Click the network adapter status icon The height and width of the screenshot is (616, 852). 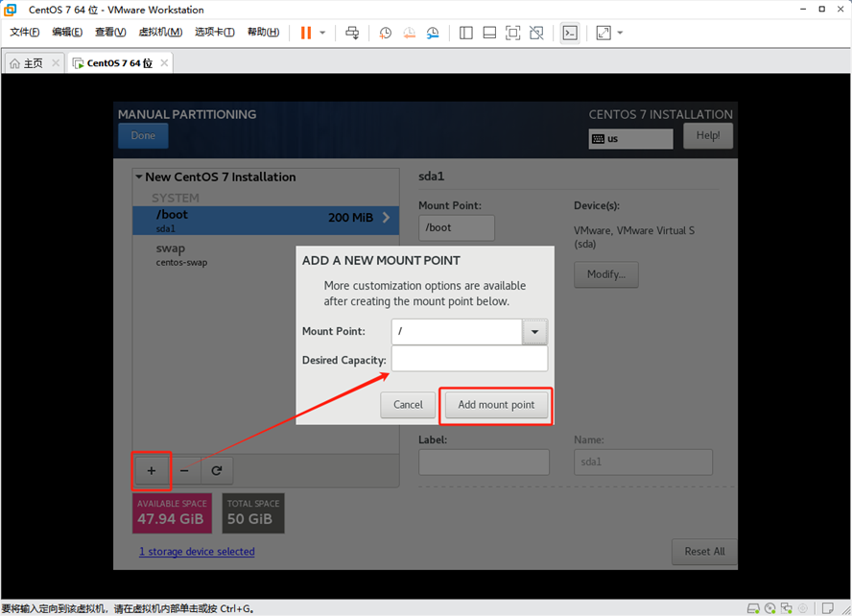click(x=786, y=608)
